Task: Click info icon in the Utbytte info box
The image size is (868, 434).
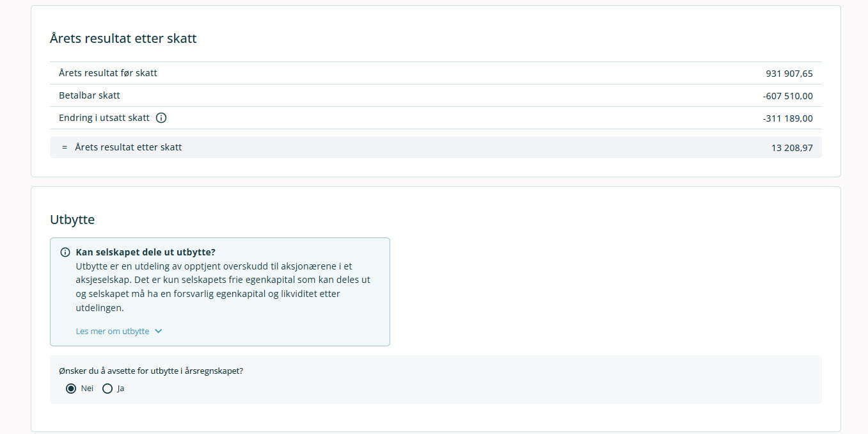Action: click(65, 252)
